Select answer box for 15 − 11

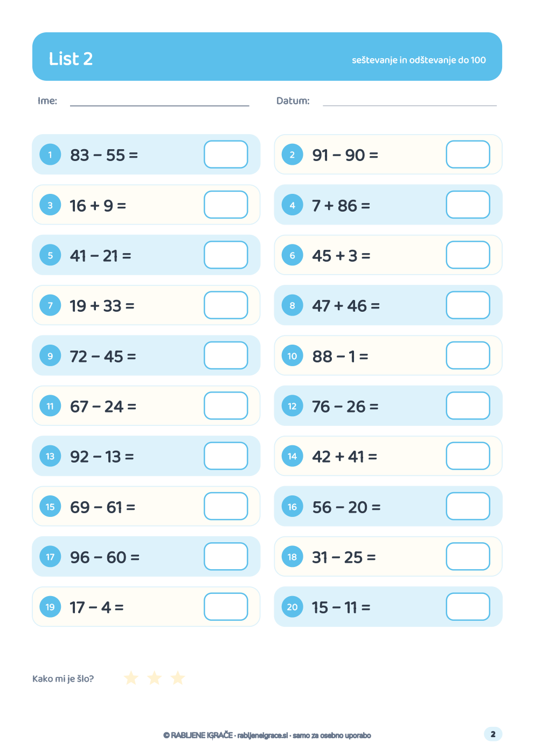[468, 607]
